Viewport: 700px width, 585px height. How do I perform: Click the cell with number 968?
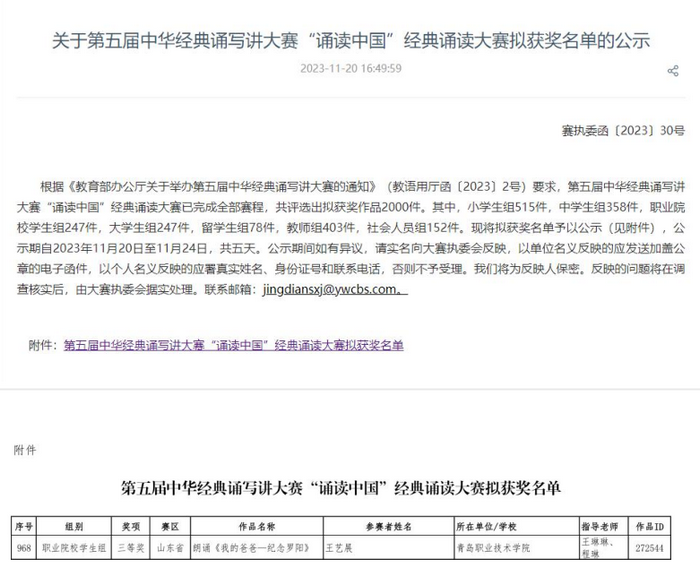coord(24,547)
